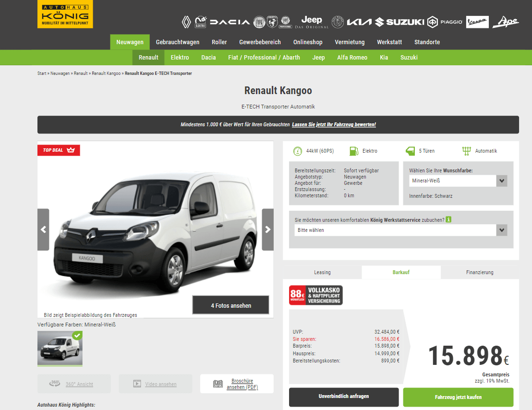Show the next vehicle photo
This screenshot has width=532, height=410.
pos(268,229)
